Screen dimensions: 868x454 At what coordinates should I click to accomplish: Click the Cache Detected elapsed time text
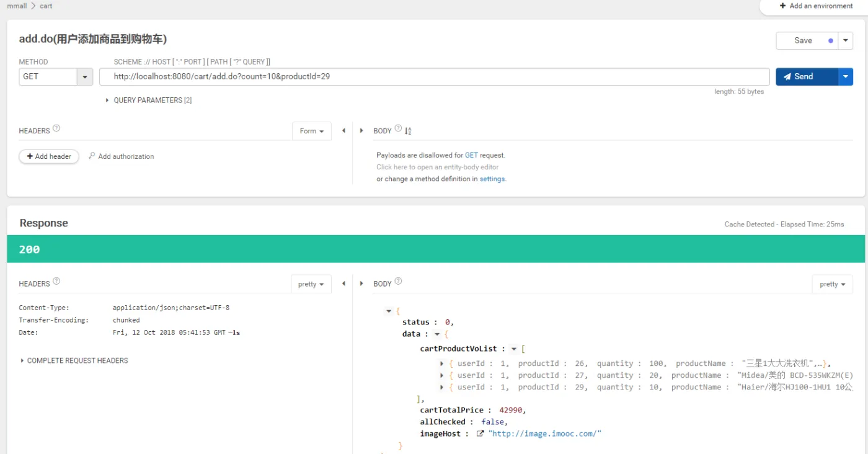pos(784,224)
